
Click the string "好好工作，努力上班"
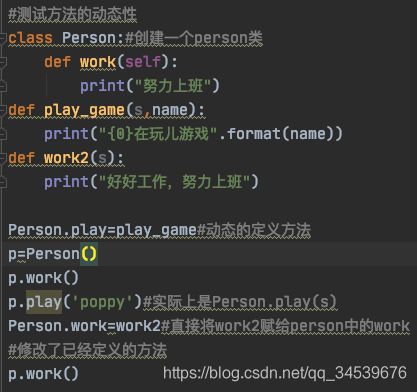click(174, 182)
